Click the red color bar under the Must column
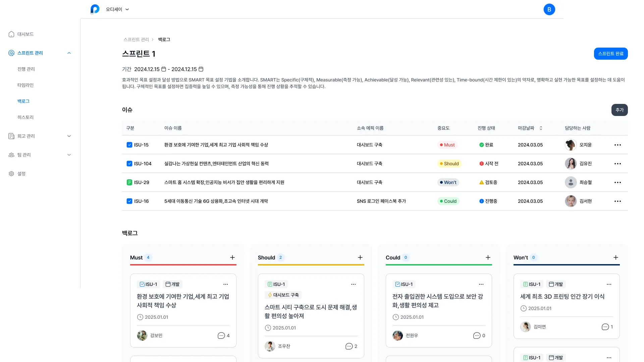The height and width of the screenshot is (362, 644). 183,265
